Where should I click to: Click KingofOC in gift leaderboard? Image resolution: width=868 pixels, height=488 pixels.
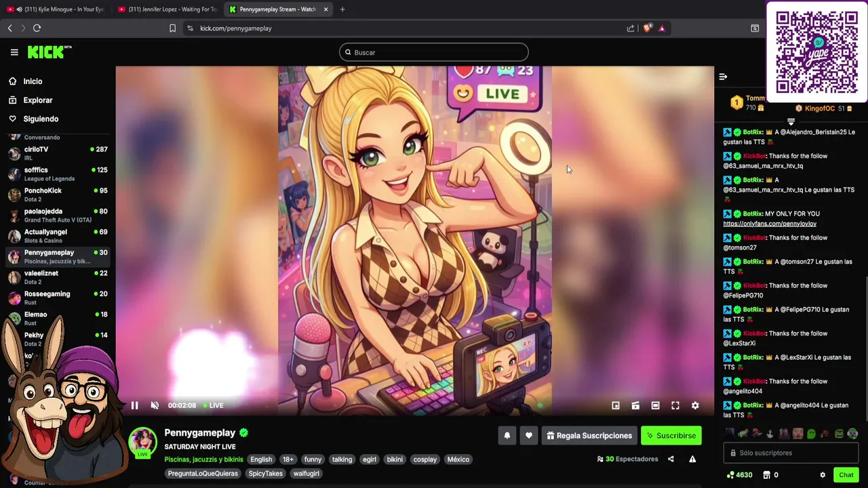[x=820, y=108]
